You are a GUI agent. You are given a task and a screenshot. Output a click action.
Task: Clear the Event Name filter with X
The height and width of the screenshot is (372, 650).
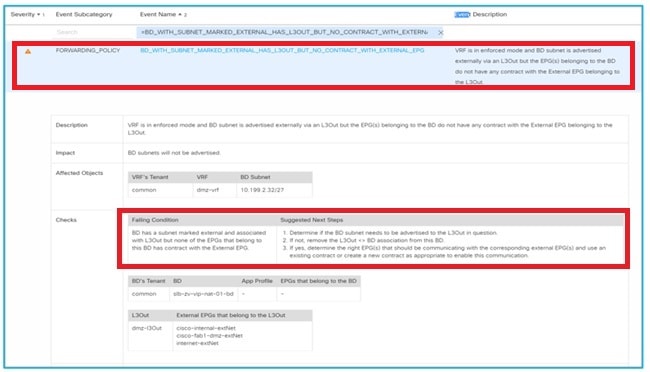click(x=440, y=32)
